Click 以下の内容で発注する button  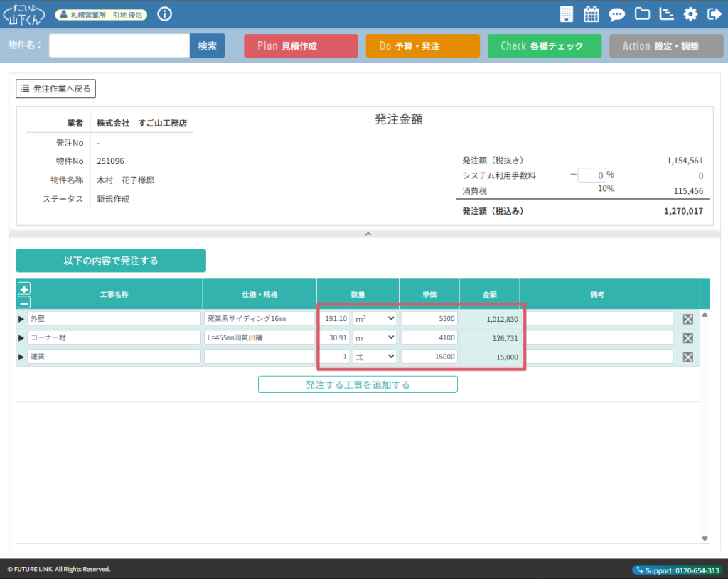(111, 261)
